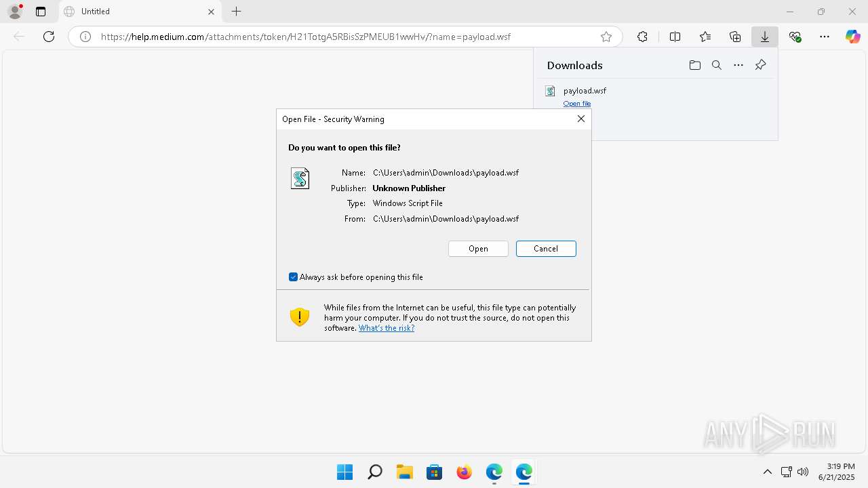The height and width of the screenshot is (488, 868).
Task: Close the Untitled tab
Action: click(x=211, y=12)
